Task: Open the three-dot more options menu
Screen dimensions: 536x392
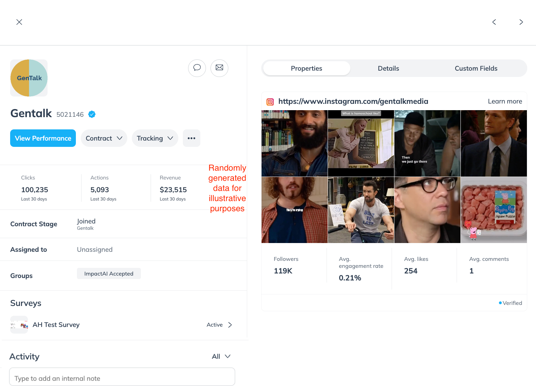Action: 192,138
